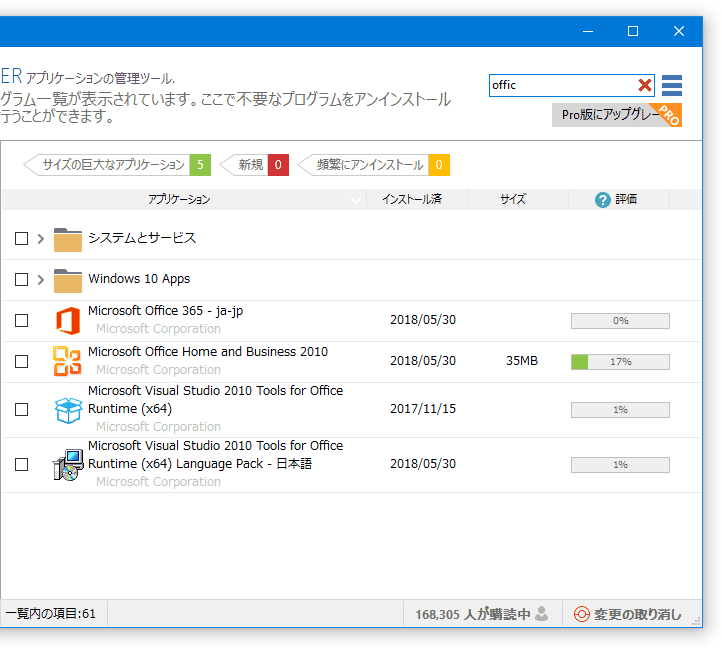This screenshot has width=722, height=648.
Task: Click the Microsoft Office 365 icon
Action: pyautogui.click(x=68, y=321)
